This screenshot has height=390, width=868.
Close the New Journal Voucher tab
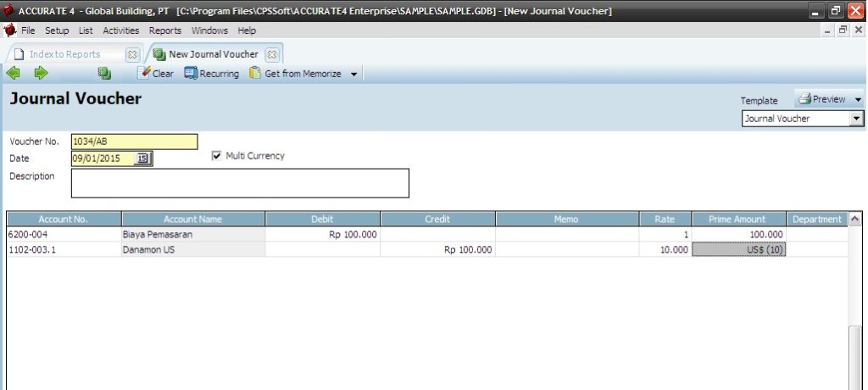click(272, 55)
